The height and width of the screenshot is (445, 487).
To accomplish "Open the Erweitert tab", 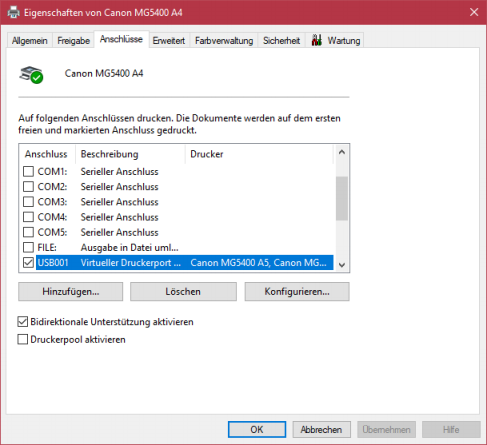I will pos(169,41).
